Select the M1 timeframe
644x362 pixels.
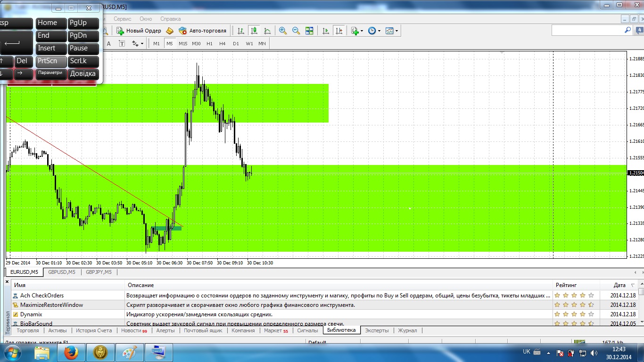157,43
